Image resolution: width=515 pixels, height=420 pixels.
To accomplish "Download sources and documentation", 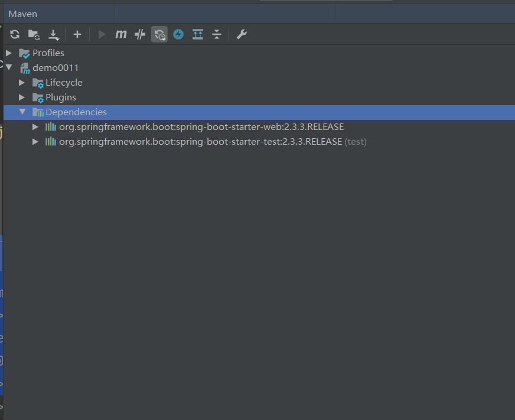I will click(54, 34).
